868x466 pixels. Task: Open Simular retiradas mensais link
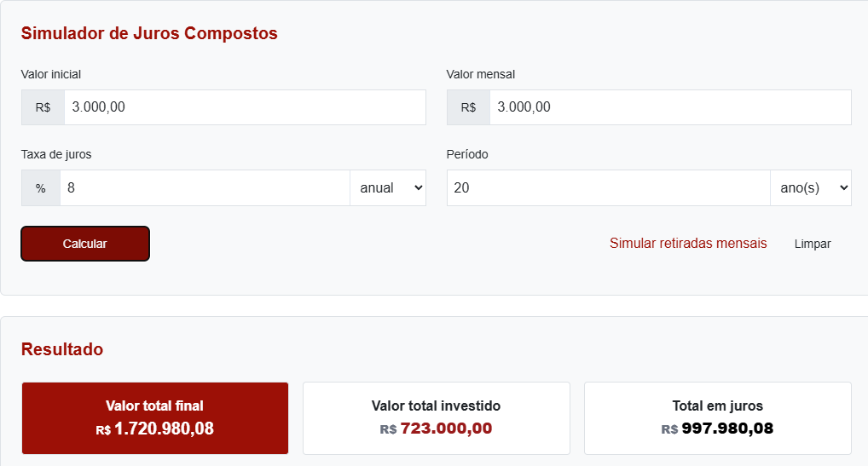[688, 244]
